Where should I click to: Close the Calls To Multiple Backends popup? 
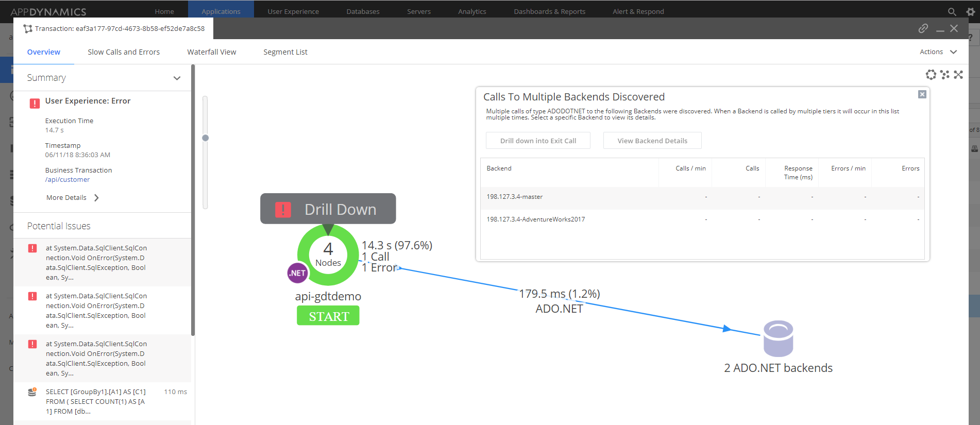pyautogui.click(x=922, y=94)
